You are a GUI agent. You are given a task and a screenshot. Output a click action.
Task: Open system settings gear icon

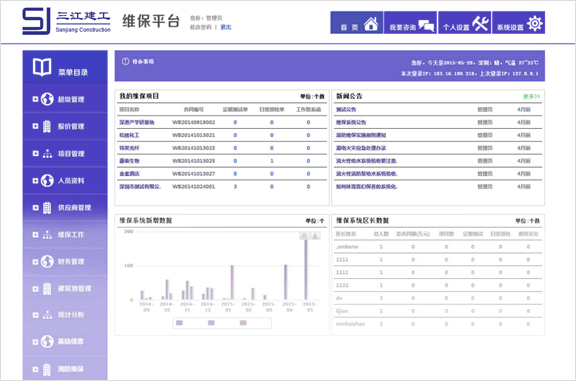pyautogui.click(x=534, y=24)
